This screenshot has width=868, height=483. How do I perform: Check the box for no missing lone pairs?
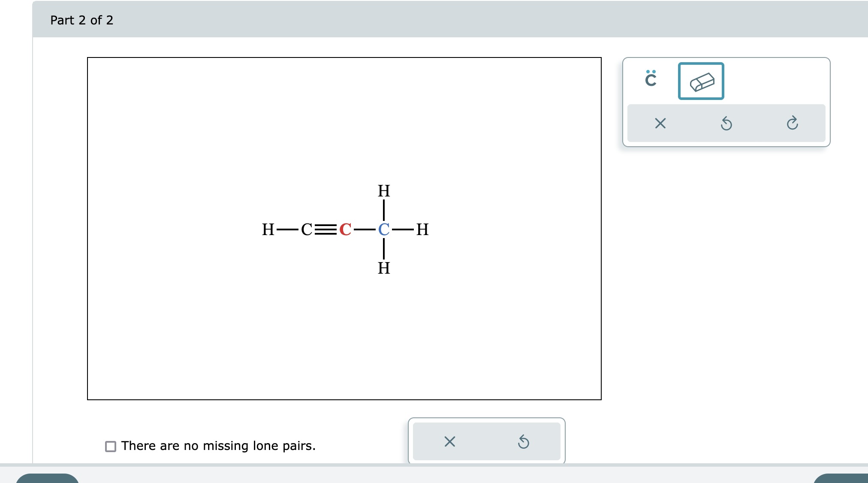coord(110,446)
